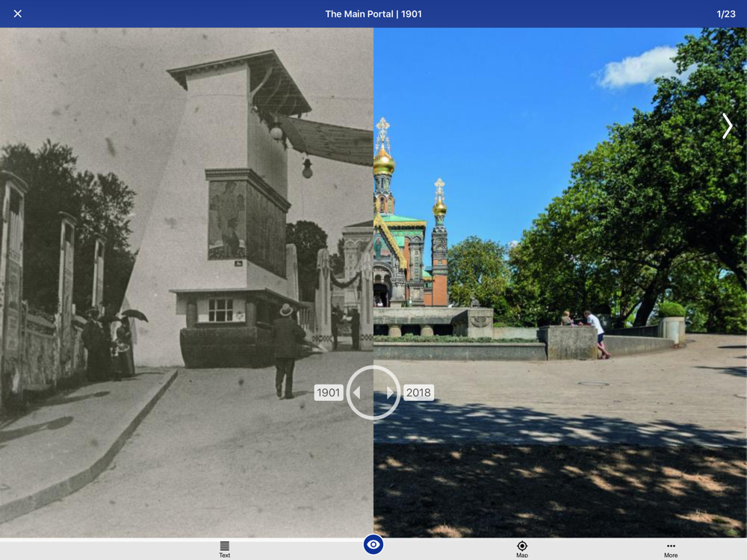Image resolution: width=747 pixels, height=560 pixels.
Task: Click the 2018 year label
Action: (x=418, y=393)
